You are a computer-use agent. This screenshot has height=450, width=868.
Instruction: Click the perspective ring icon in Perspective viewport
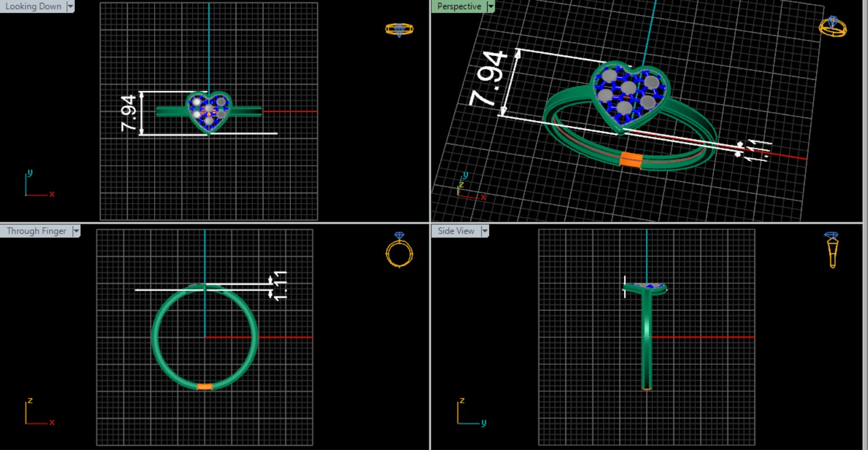(x=832, y=27)
